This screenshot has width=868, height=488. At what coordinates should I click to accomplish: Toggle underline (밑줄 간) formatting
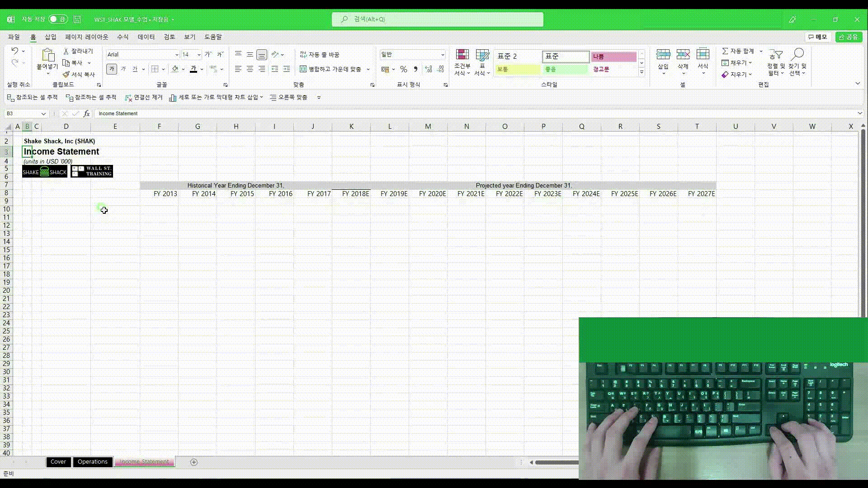tap(135, 69)
